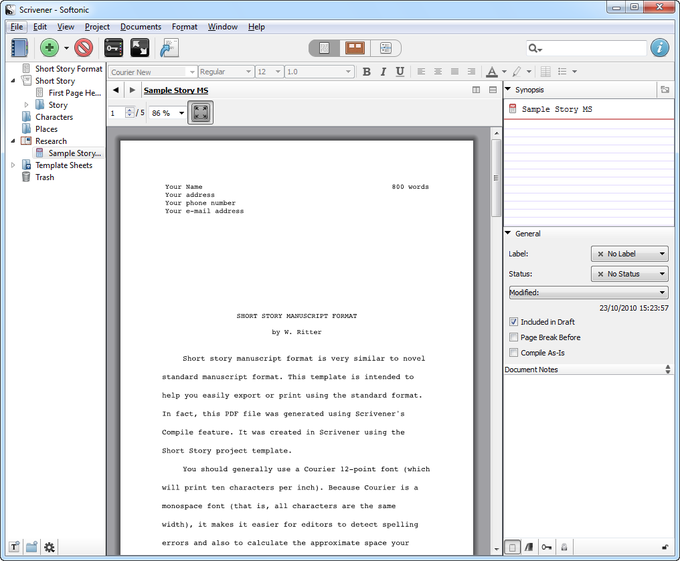Split the editor vertically

tap(476, 90)
